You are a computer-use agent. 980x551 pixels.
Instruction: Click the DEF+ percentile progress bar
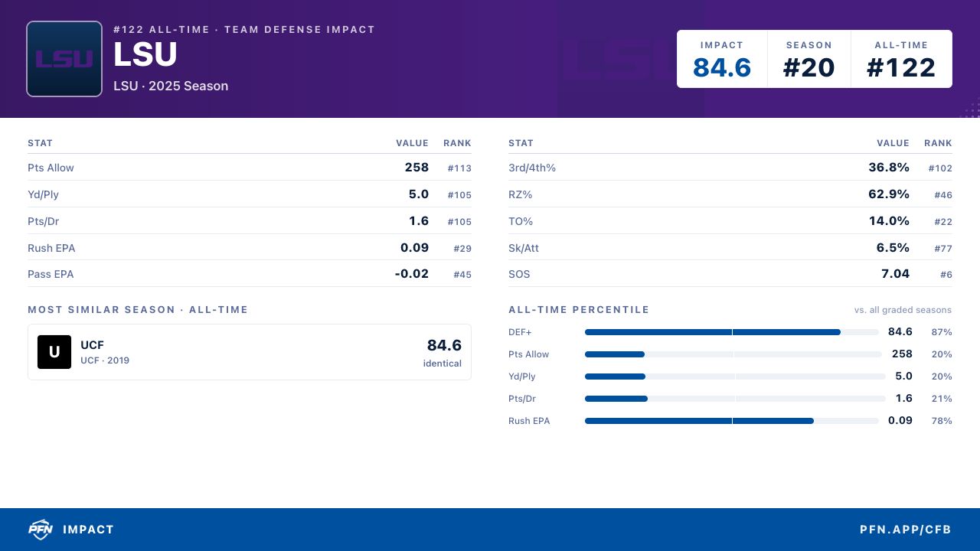[732, 332]
